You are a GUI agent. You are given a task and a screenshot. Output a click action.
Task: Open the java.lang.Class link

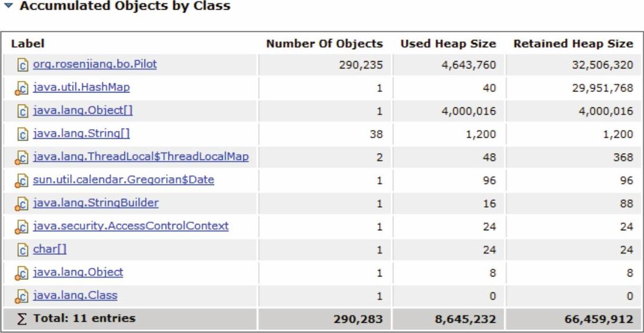(x=75, y=295)
